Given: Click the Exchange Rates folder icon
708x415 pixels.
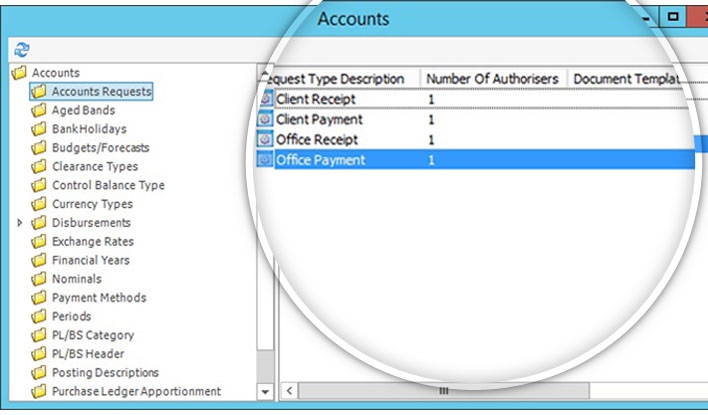Looking at the screenshot, I should 39,241.
